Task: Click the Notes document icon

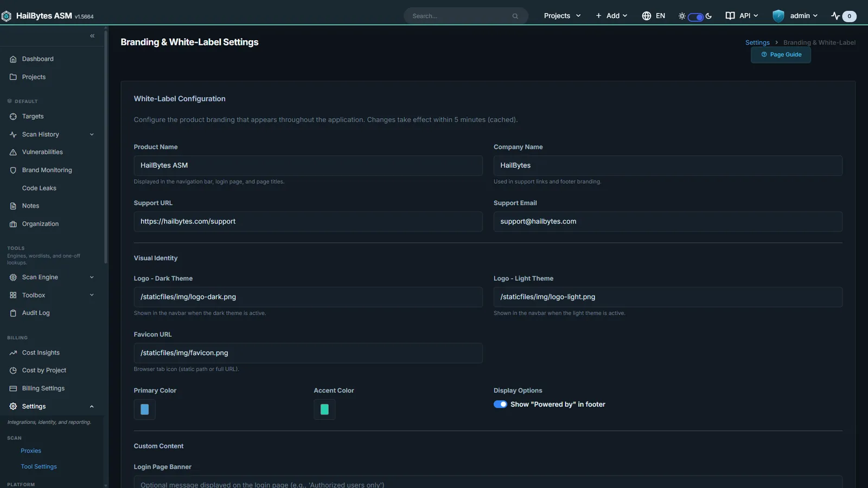Action: (13, 206)
